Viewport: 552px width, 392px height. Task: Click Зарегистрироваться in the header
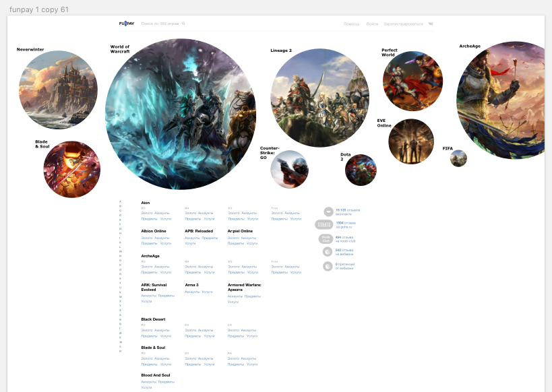tap(403, 24)
